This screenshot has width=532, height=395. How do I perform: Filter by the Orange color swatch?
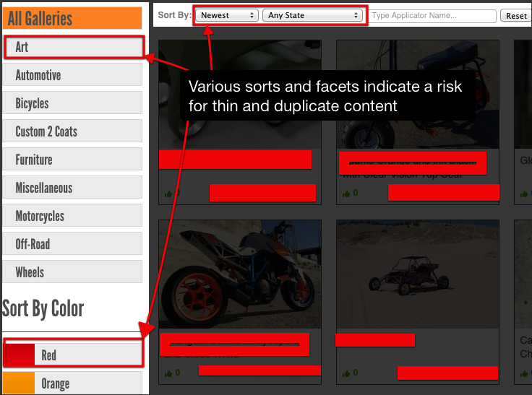(72, 383)
